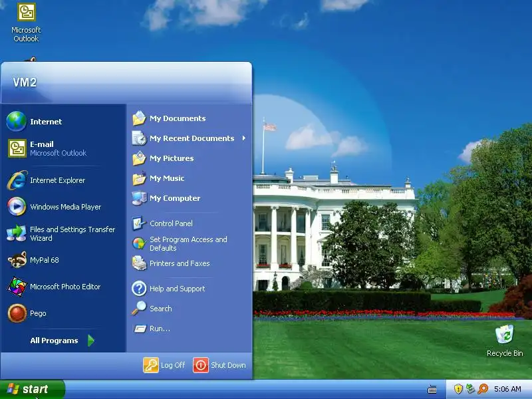Expand All Programs with the green arrow
The height and width of the screenshot is (399, 532).
pos(91,340)
